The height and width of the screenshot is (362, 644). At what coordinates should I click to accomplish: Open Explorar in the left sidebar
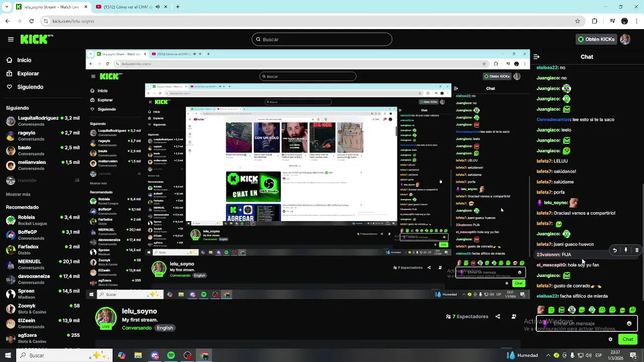pyautogui.click(x=28, y=73)
